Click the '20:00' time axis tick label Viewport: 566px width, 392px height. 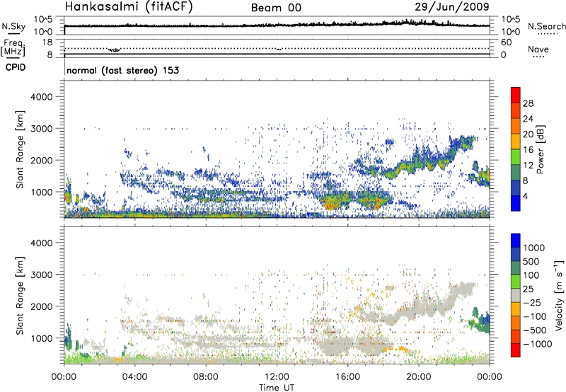point(419,377)
